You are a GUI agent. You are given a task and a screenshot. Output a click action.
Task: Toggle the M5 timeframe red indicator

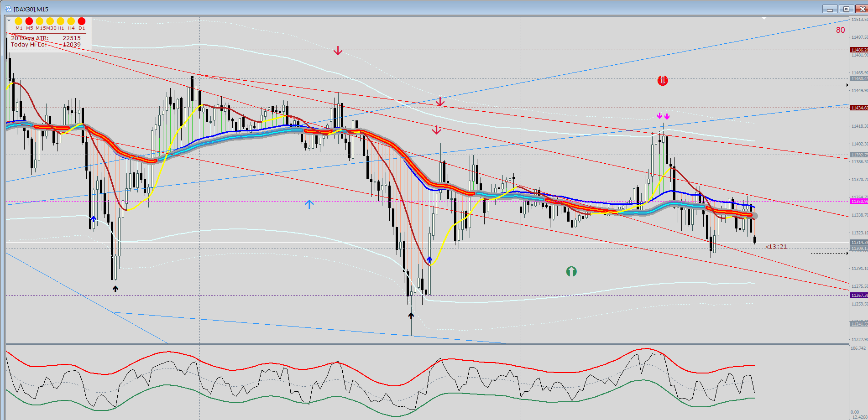(29, 21)
